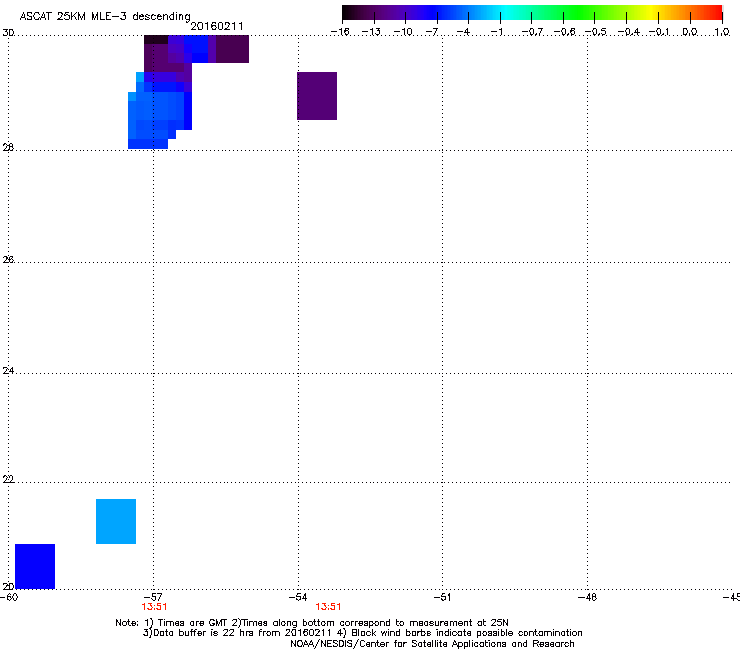
Task: Click the large blue data cluster above latitude 28
Action: point(160,111)
